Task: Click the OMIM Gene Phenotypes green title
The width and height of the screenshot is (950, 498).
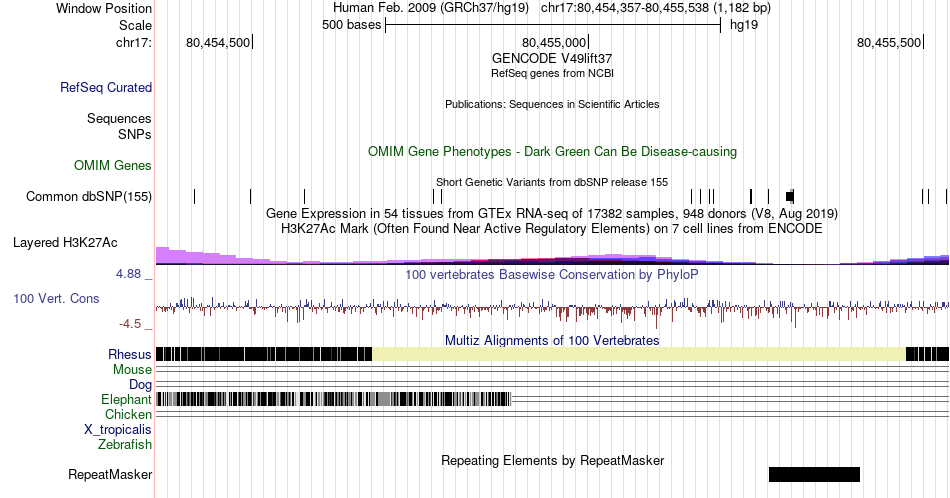Action: click(552, 151)
